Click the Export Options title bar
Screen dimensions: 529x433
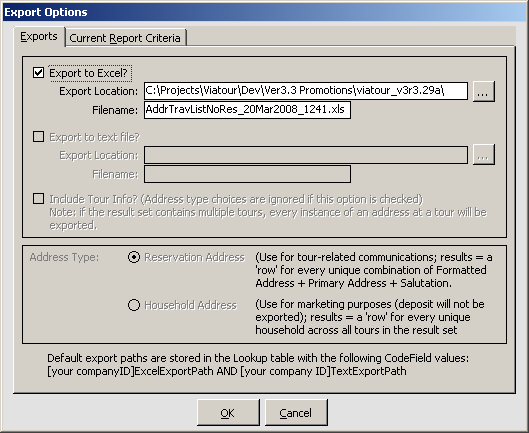tap(264, 12)
